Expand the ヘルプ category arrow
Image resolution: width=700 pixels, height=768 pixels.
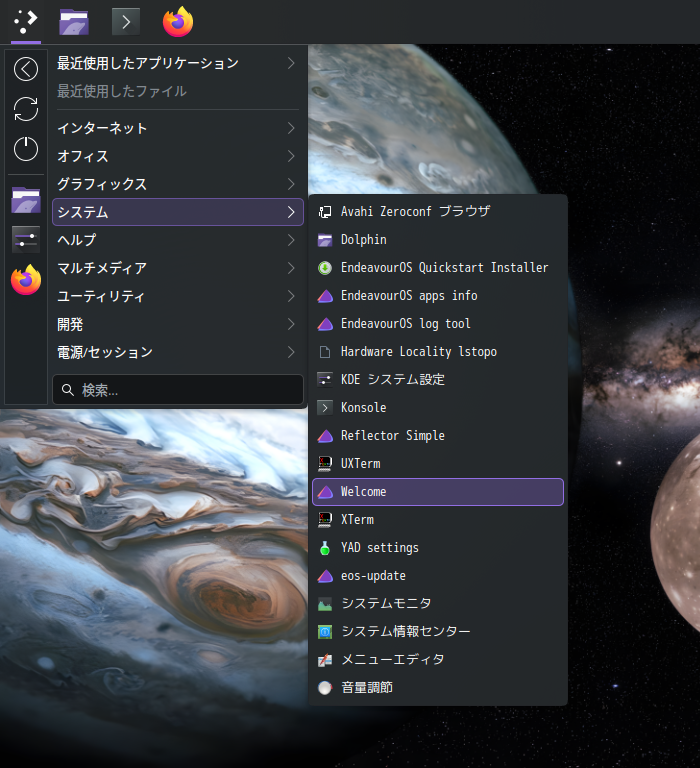291,240
